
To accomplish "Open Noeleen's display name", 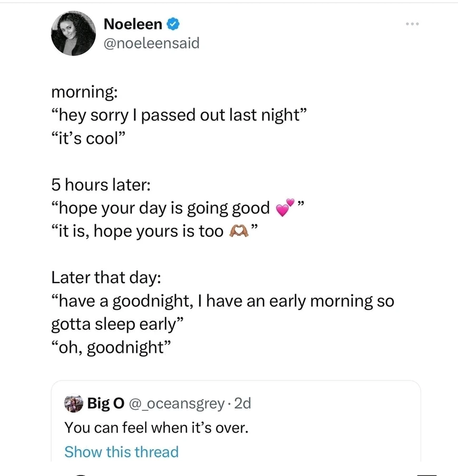I will click(x=133, y=24).
